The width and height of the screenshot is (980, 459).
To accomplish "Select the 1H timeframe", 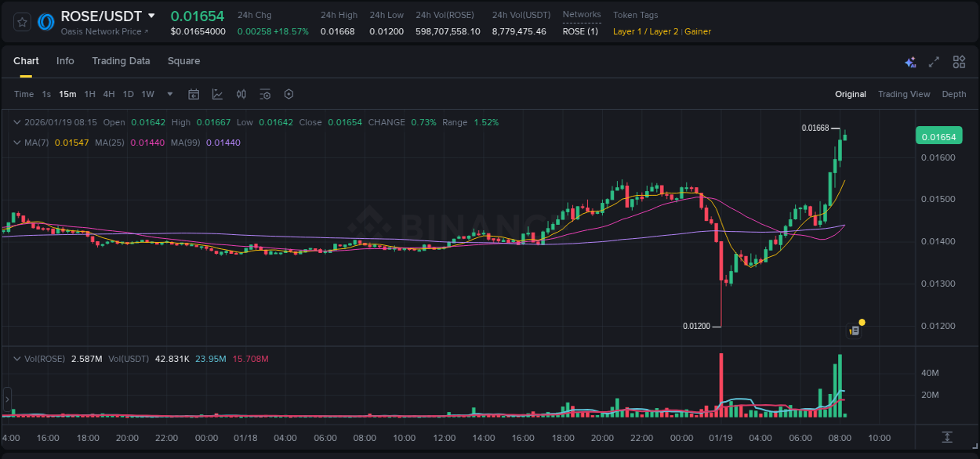I will tap(89, 94).
